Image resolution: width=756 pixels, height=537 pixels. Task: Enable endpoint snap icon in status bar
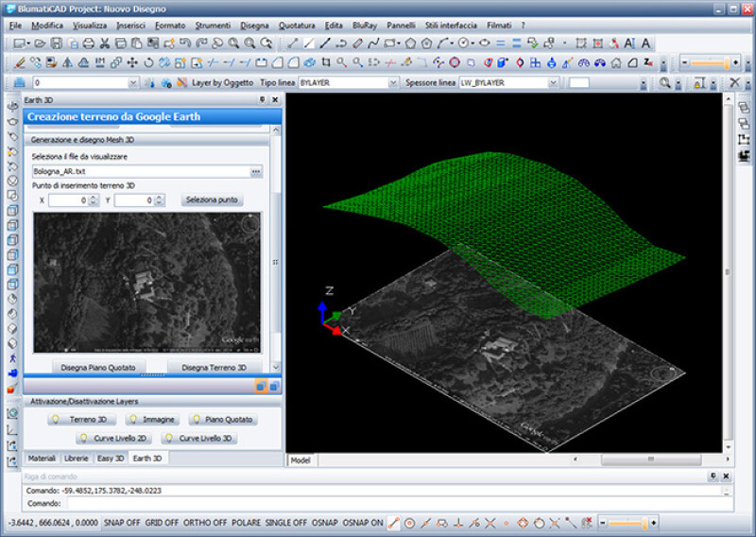click(394, 523)
